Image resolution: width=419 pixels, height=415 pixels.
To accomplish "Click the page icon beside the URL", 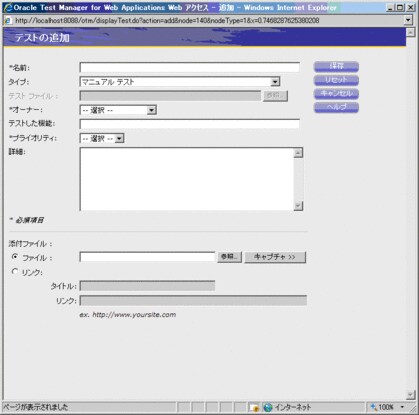I will 8,21.
